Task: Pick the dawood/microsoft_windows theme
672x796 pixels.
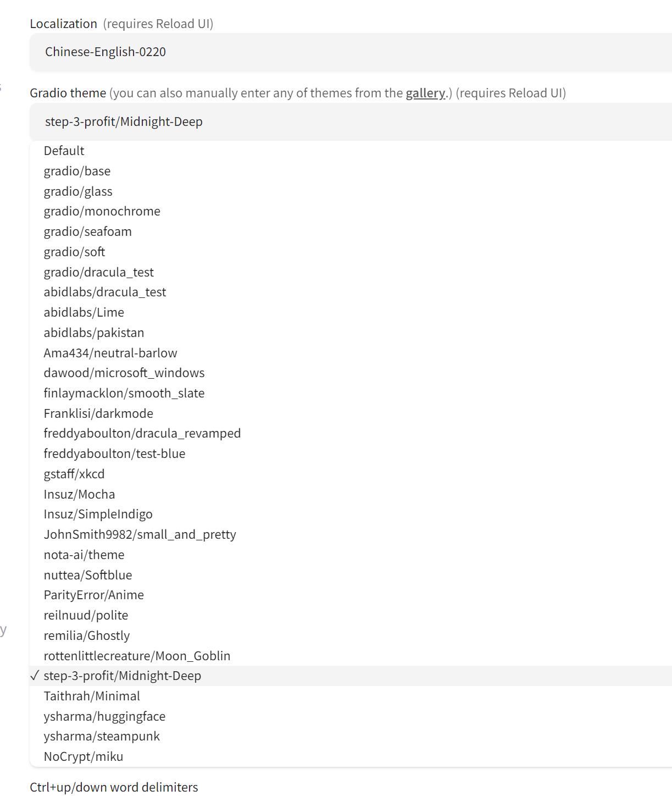Action: click(x=124, y=373)
